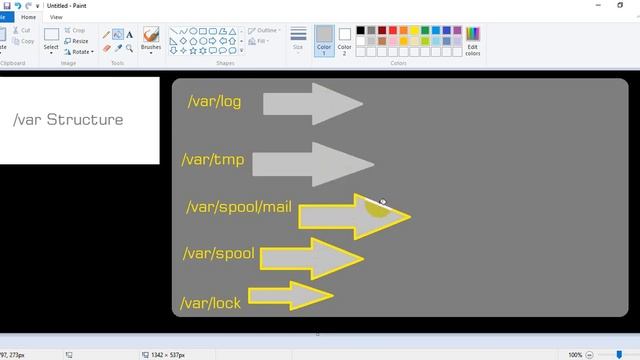
Task: Open the Size line thickness dropdown
Action: [298, 39]
